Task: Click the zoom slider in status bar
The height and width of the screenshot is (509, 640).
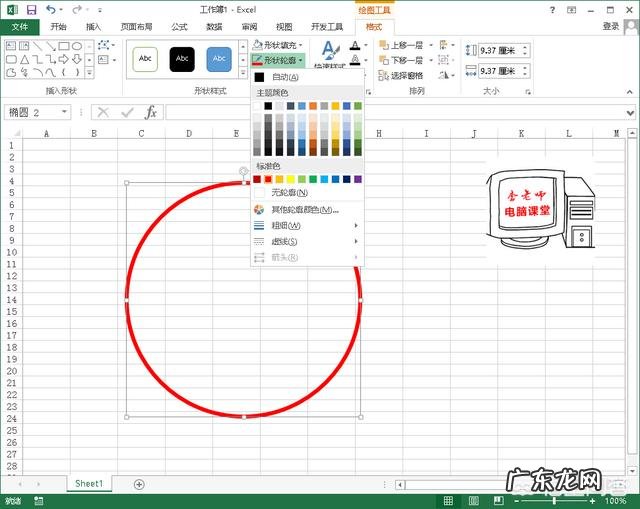Action: click(554, 501)
